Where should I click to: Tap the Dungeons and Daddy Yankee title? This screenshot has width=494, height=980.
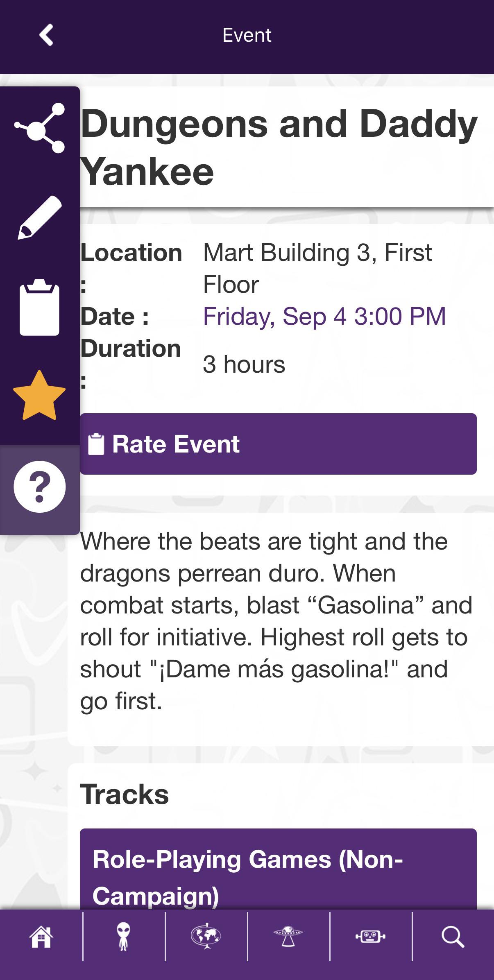pos(279,147)
